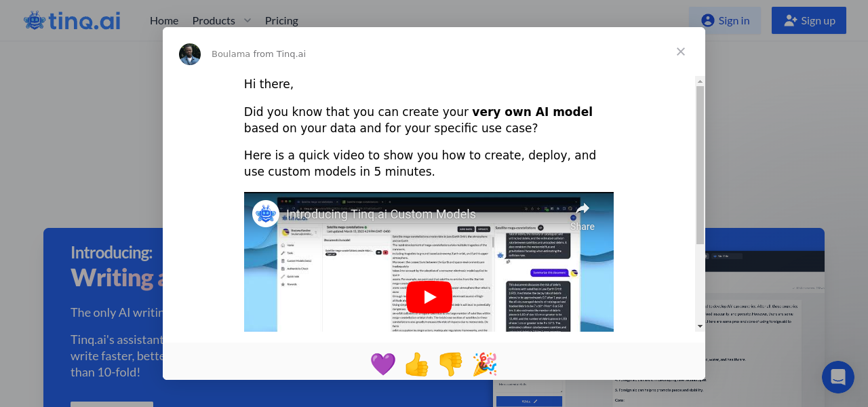This screenshot has width=868, height=407.
Task: Open the 'Introducing Tinq.ai Custom Models' title link
Action: point(381,214)
